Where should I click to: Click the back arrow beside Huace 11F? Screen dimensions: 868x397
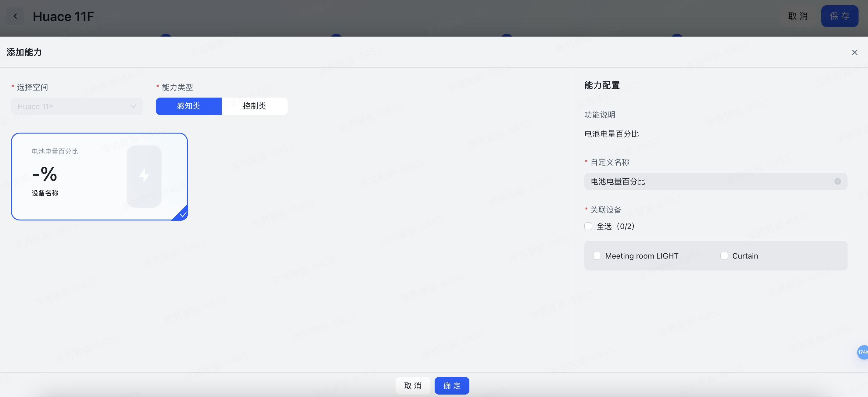point(16,16)
